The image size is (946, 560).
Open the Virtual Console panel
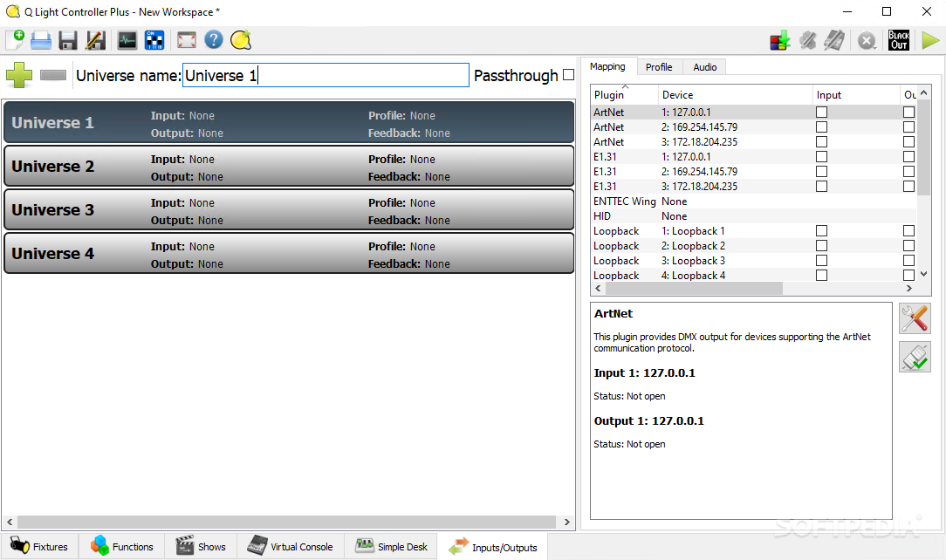pyautogui.click(x=291, y=546)
